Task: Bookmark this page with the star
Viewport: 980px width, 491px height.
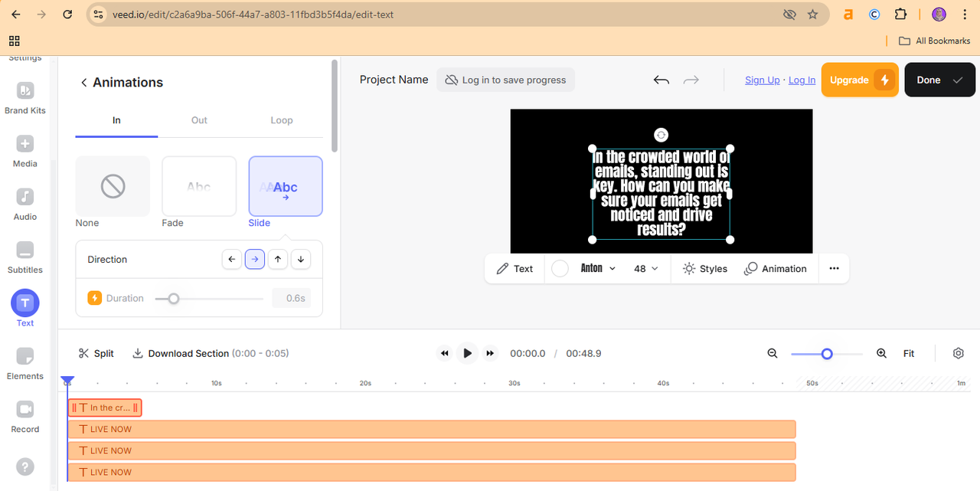Action: click(813, 15)
